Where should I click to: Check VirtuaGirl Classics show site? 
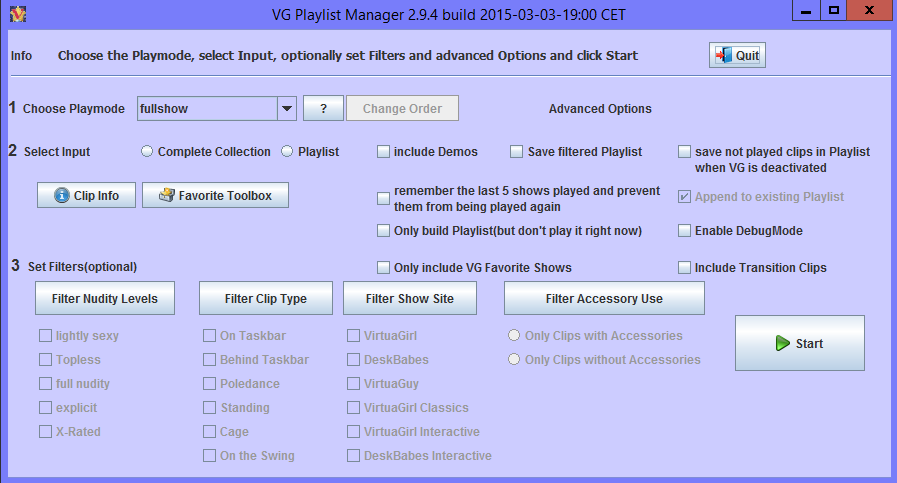point(354,407)
